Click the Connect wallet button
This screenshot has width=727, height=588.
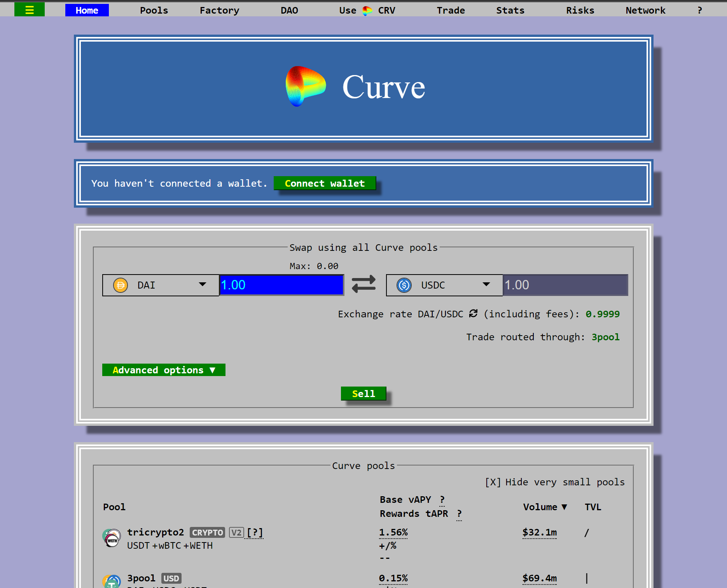click(325, 183)
